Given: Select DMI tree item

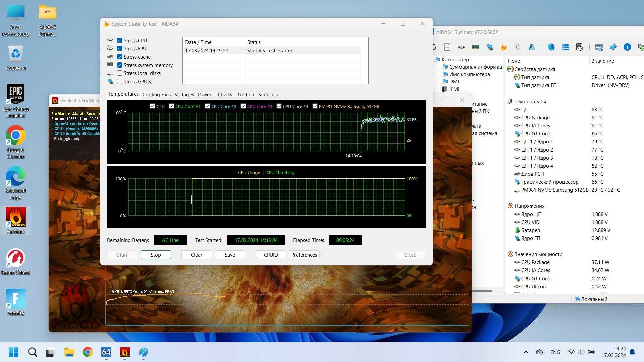Looking at the screenshot, I should [454, 81].
